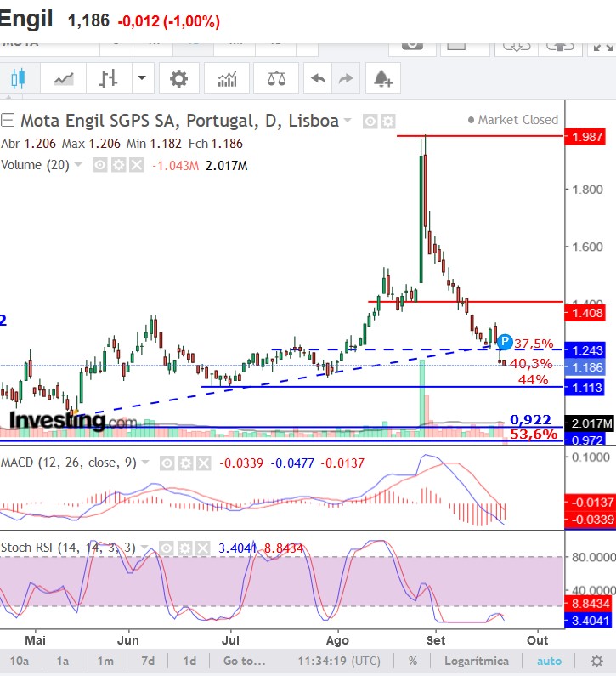Collapse the Mota Engil legend box
Screen dimensions: 616x676
[8, 120]
